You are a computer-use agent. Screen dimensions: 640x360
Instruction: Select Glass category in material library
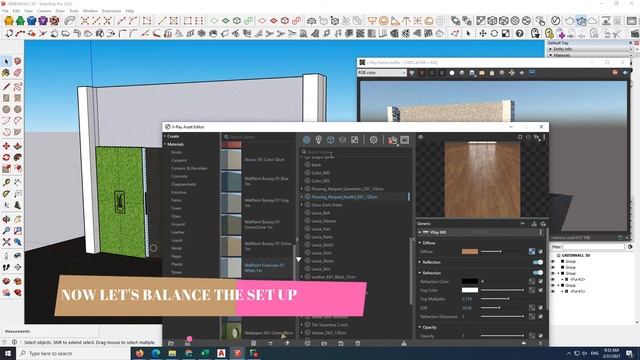[176, 216]
